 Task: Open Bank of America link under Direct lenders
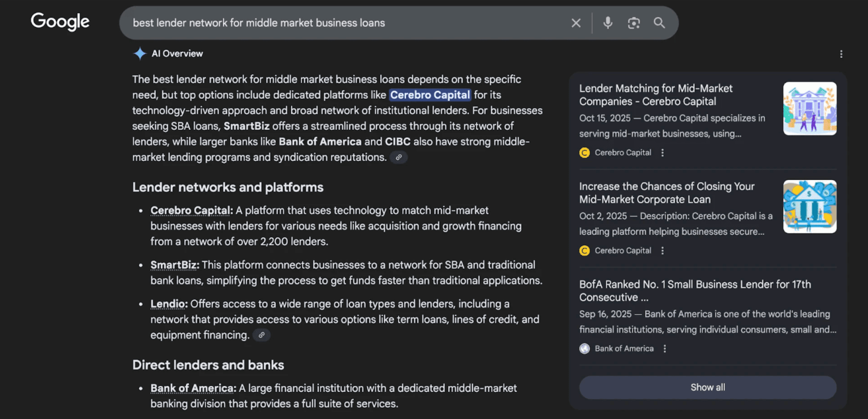coord(193,388)
